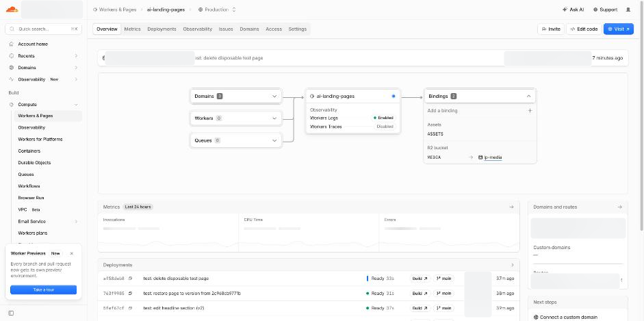Click the blue status dot on ai-landing-pages

tap(394, 96)
